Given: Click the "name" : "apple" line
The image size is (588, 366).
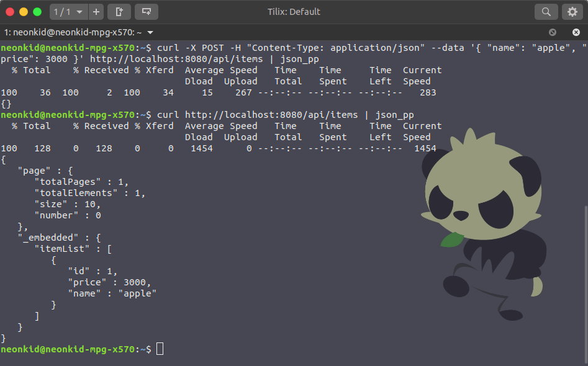Looking at the screenshot, I should (112, 293).
